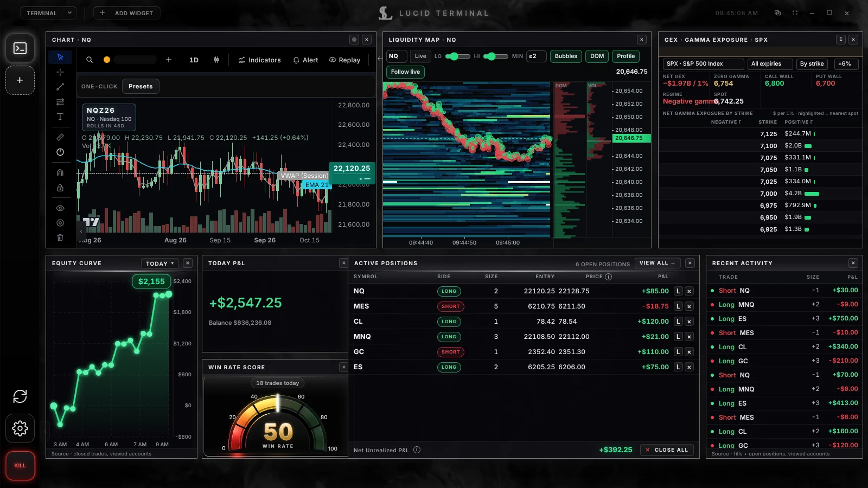Open the Alert menu in chart

point(305,60)
